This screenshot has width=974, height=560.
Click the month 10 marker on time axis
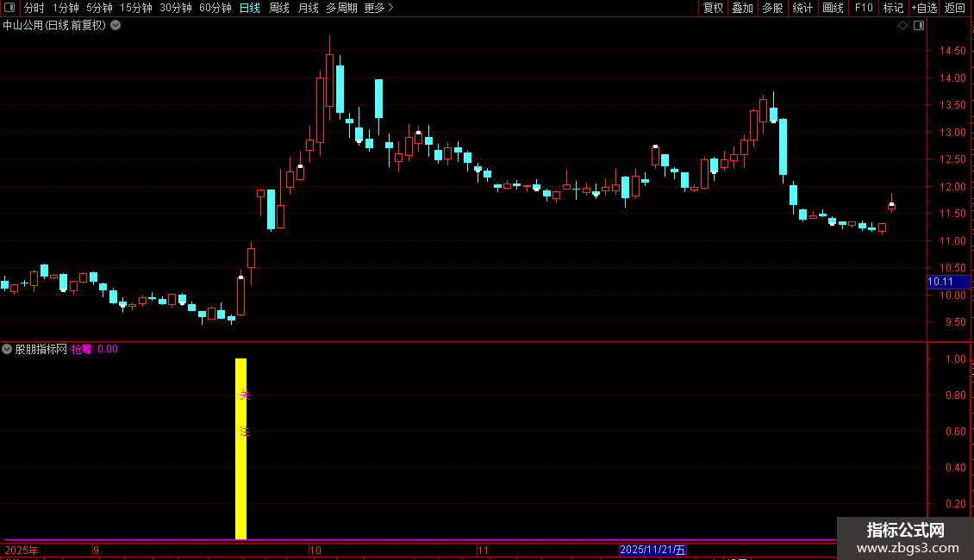315,550
